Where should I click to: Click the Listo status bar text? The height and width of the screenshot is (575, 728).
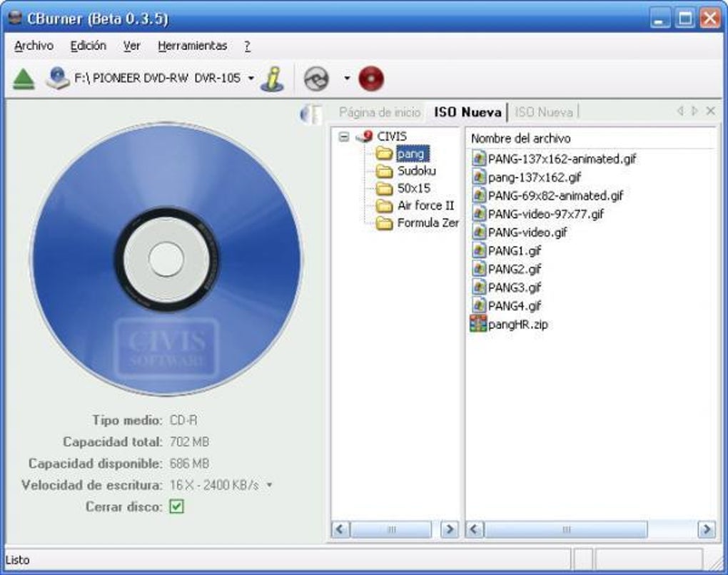[18, 560]
